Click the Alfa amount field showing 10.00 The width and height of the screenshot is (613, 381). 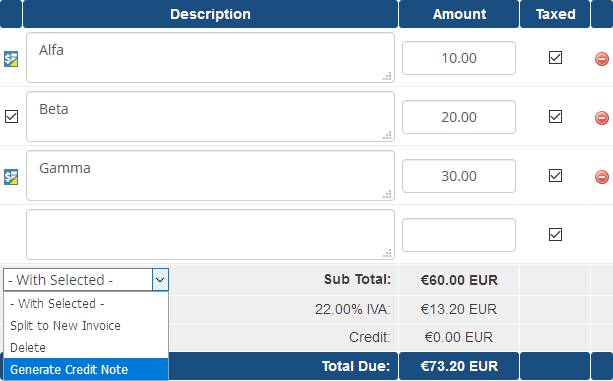tap(459, 58)
